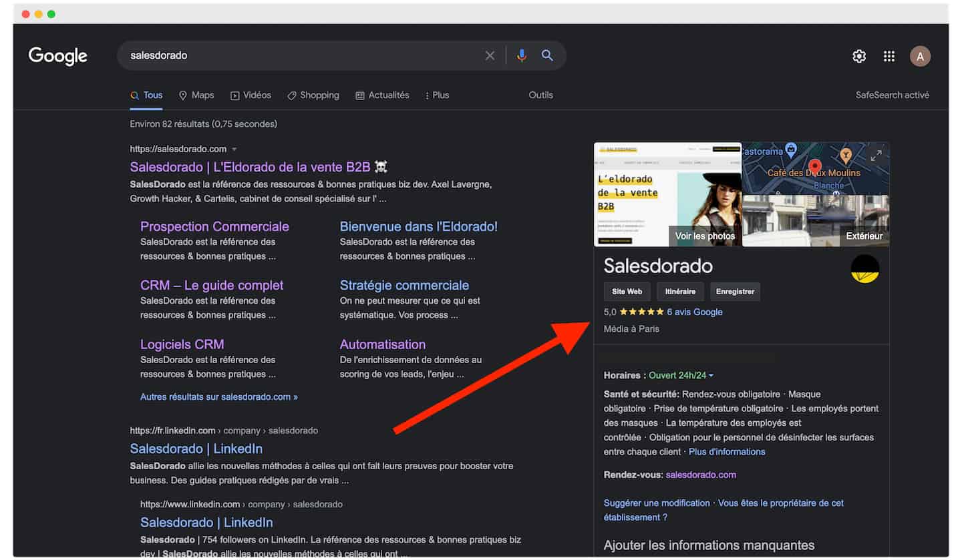Click Vous êtes le propriétaire de cet établissement

point(724,510)
